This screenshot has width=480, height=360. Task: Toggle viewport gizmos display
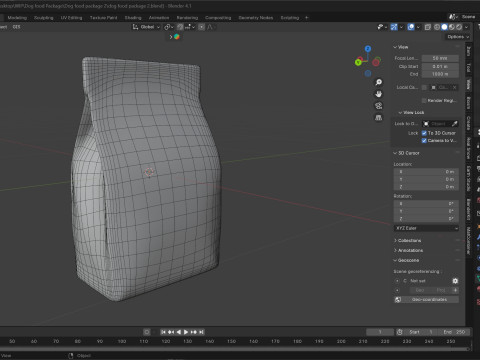coord(394,27)
